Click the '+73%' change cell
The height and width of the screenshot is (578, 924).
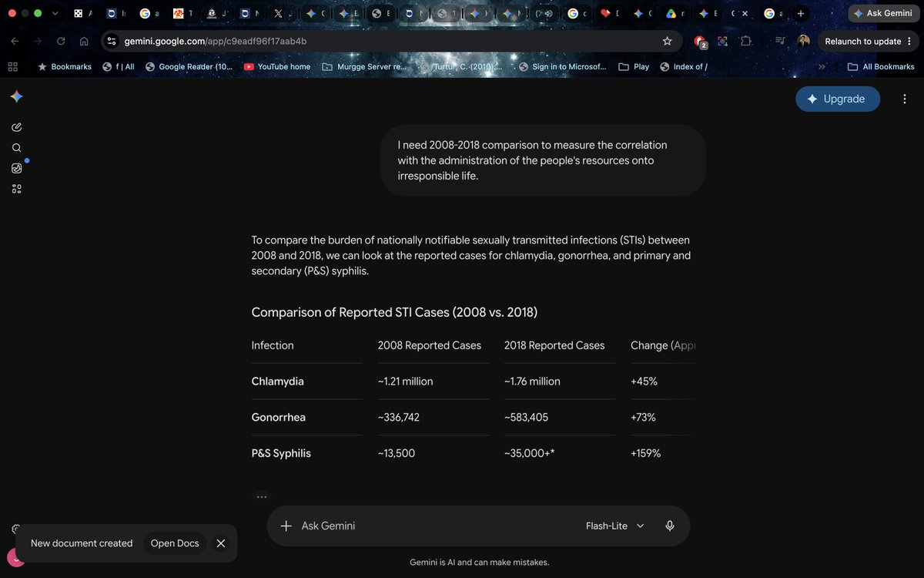[643, 417]
